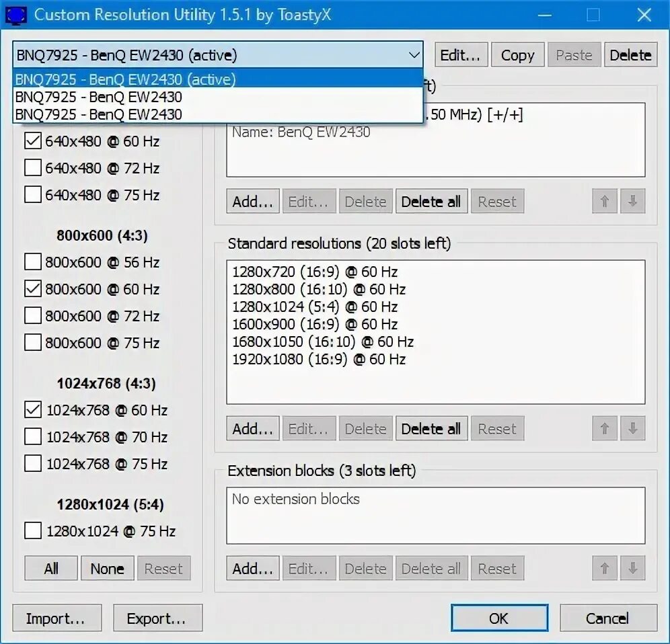Screen dimensions: 670x644
Task: Move detailed resolution down arrow
Action: tap(633, 201)
